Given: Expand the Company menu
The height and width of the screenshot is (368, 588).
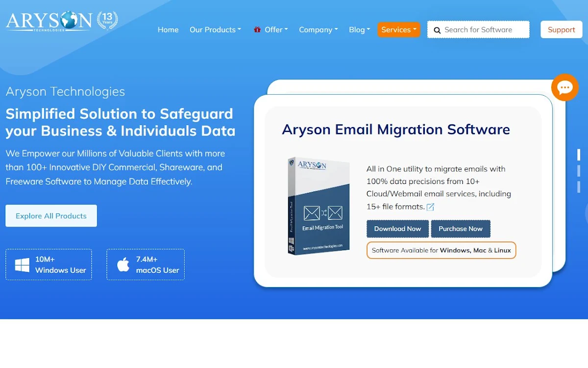Looking at the screenshot, I should 318,29.
